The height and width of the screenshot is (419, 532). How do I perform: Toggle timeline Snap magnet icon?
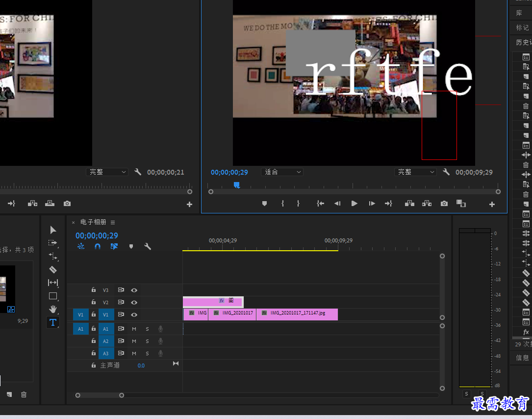[x=98, y=246]
